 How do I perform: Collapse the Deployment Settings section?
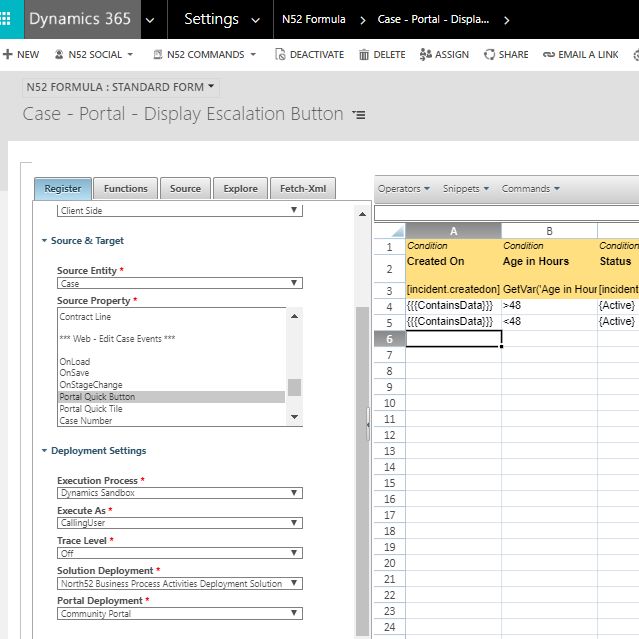(x=44, y=450)
